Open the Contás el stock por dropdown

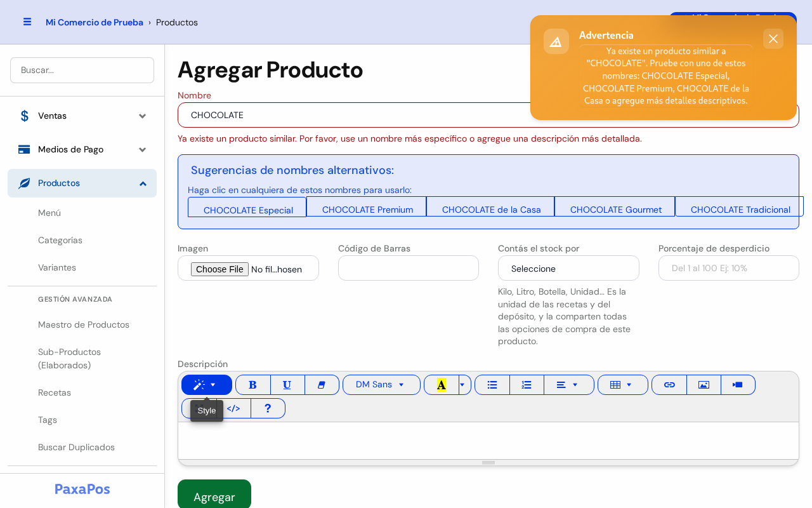568,268
